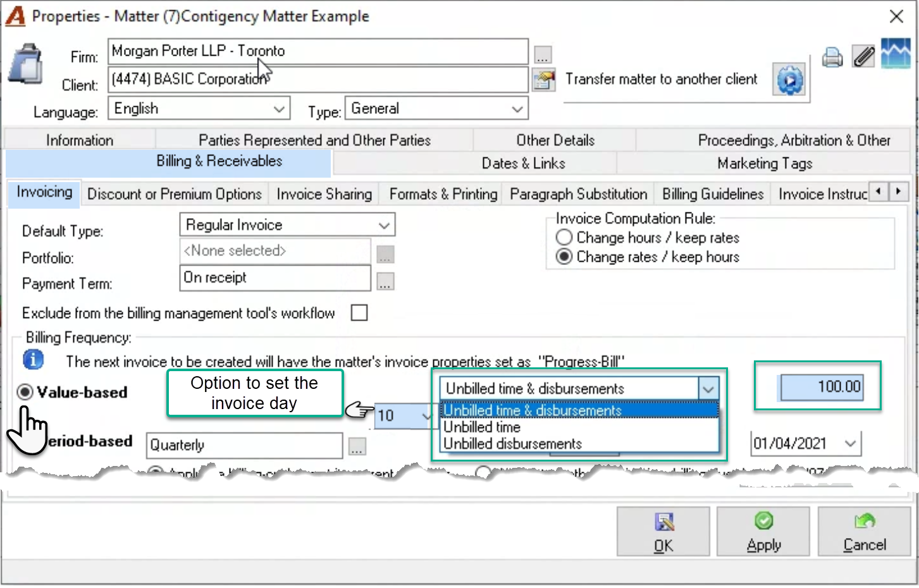Click the printer icon
The image size is (919, 588).
(832, 58)
